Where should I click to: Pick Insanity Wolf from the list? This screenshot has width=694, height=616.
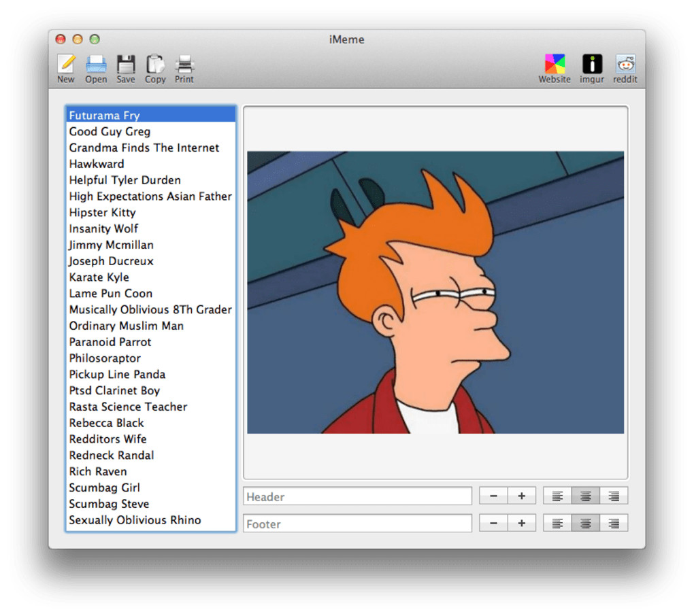[151, 228]
